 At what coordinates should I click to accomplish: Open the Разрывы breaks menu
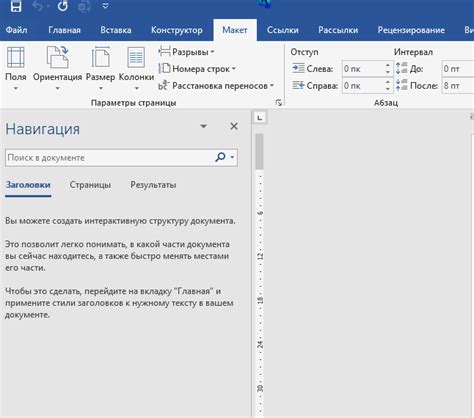tap(193, 52)
